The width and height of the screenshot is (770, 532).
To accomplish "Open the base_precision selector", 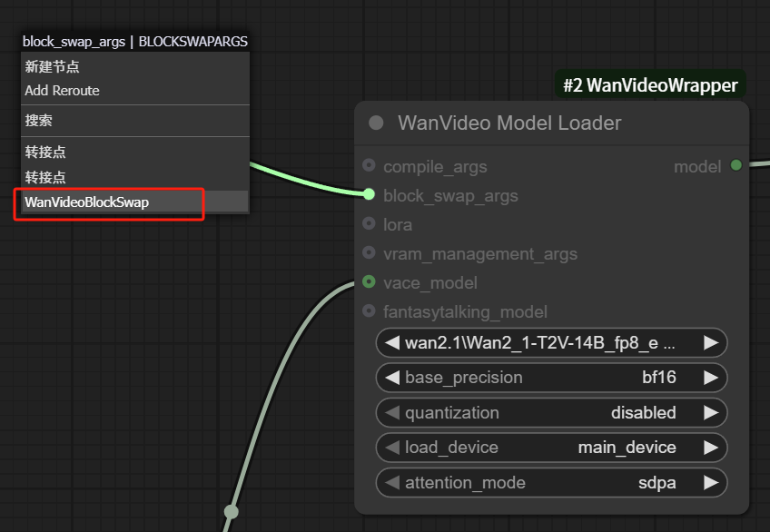I will pos(551,378).
